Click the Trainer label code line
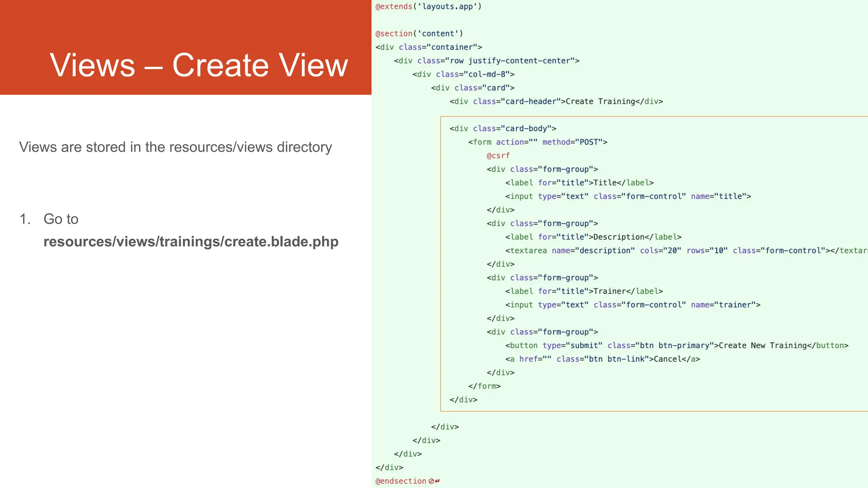This screenshot has height=488, width=868. pyautogui.click(x=584, y=291)
